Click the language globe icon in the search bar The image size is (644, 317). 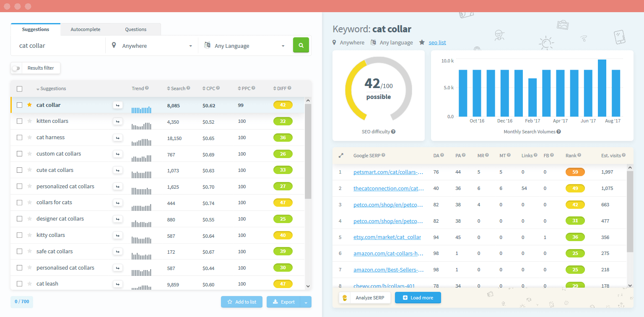[207, 45]
